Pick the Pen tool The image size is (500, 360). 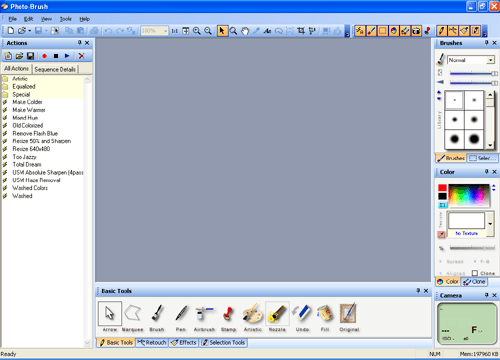coord(181,316)
